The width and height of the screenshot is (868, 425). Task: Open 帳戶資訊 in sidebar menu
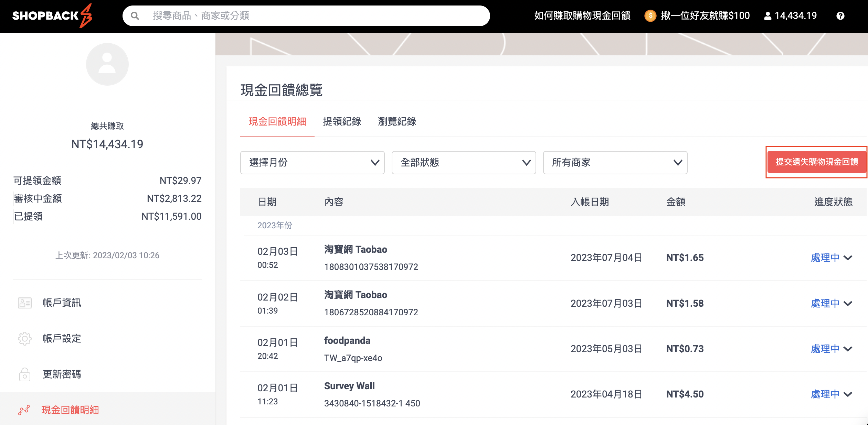pyautogui.click(x=62, y=303)
